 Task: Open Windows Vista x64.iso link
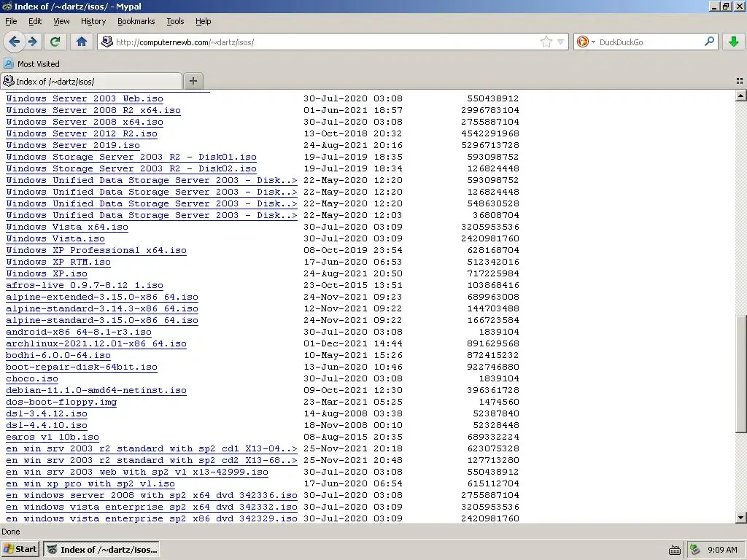pos(67,227)
